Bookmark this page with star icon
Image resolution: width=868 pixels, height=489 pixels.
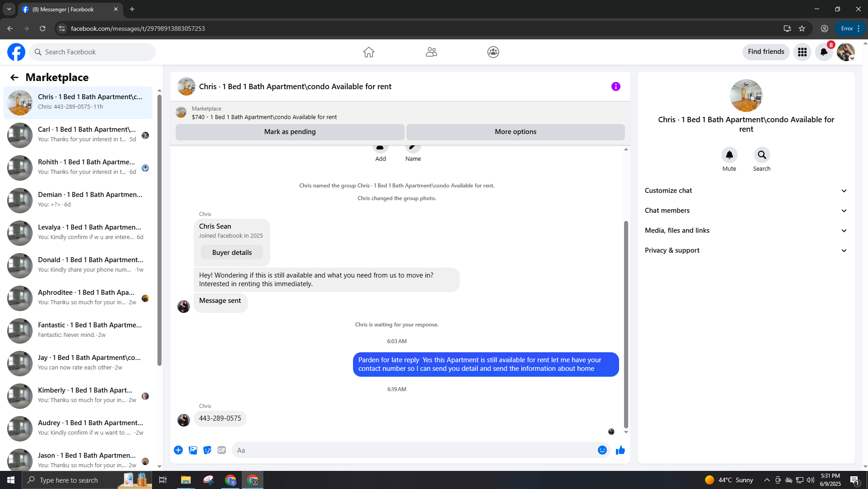(802, 29)
